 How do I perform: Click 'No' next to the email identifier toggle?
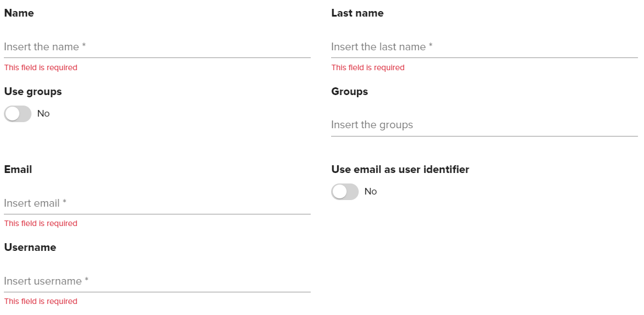point(371,192)
